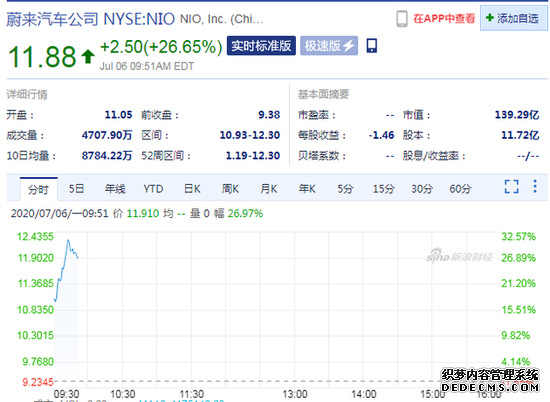
Task: Click the sina 新浪财经 watermark logo
Action: [x=460, y=256]
